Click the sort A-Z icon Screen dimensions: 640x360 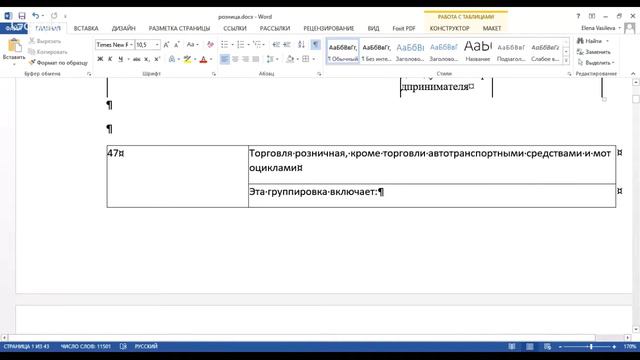click(301, 44)
